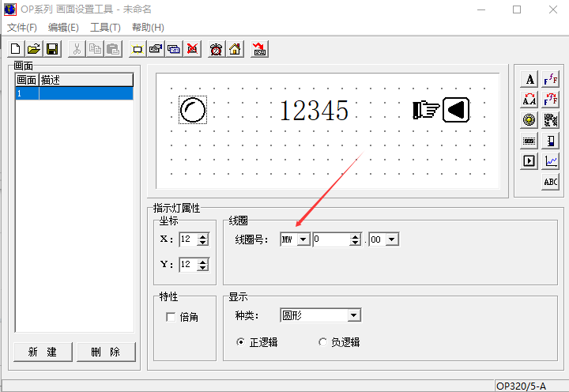Click the Cut scissors toolbar icon
Image resolution: width=569 pixels, height=392 pixels.
pyautogui.click(x=77, y=49)
